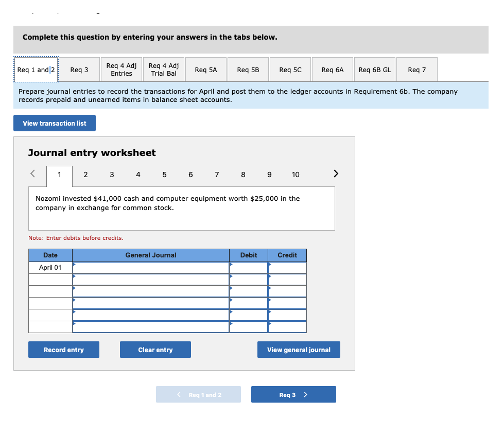This screenshot has height=434, width=504.
Task: Open the Req 4 Adj Trial Bal tab
Action: coord(164,70)
